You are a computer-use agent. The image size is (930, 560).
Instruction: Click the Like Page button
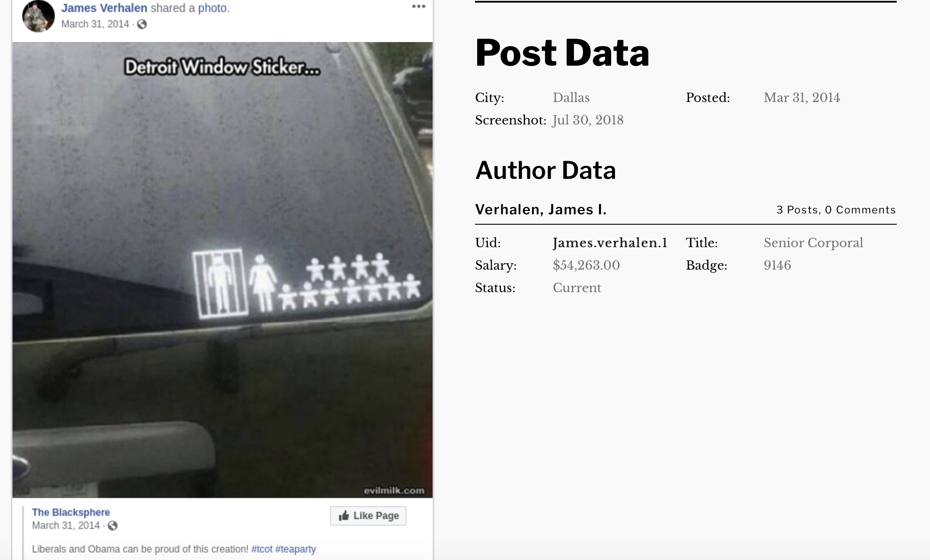click(368, 516)
